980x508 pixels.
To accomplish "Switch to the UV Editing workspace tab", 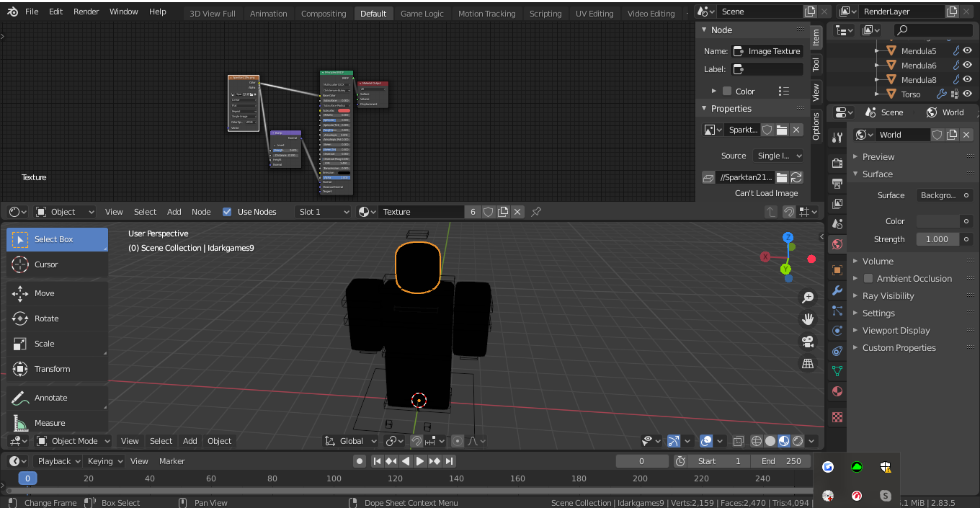I will 594,14.
